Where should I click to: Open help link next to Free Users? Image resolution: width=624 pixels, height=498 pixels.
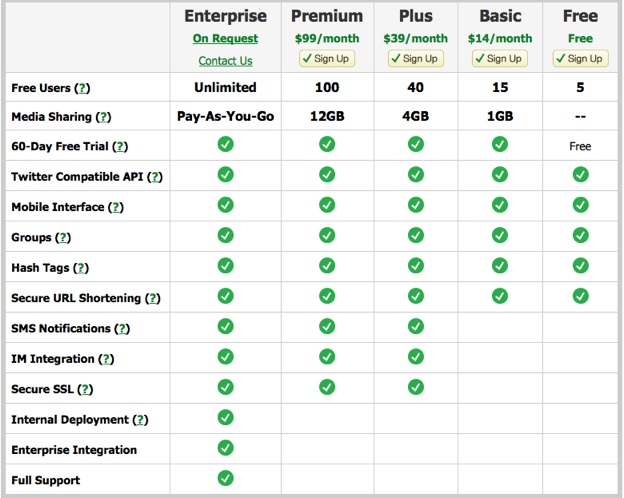pos(83,88)
